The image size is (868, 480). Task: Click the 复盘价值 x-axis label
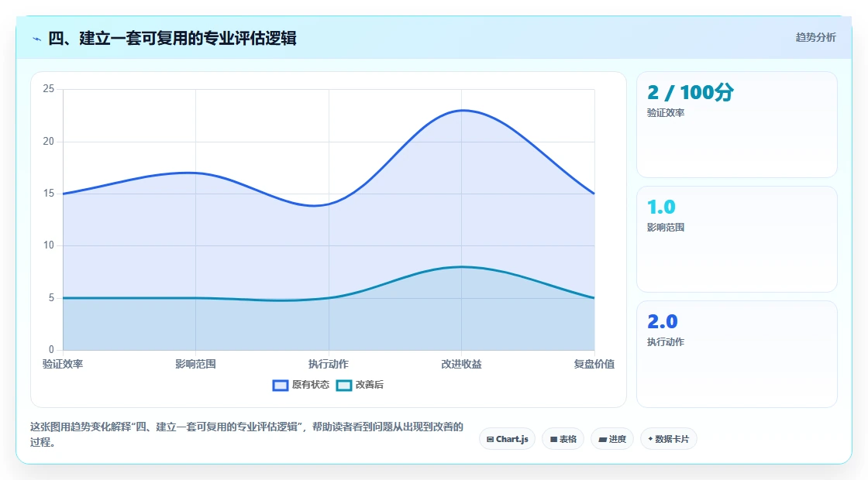[594, 364]
